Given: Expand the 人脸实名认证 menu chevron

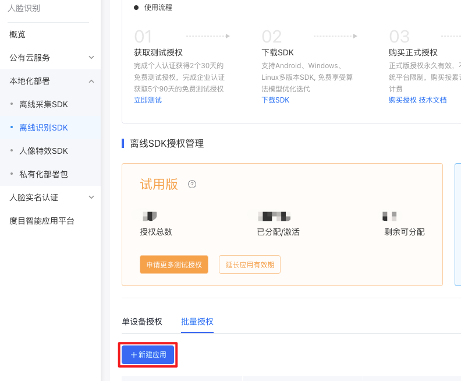Looking at the screenshot, I should (x=91, y=197).
